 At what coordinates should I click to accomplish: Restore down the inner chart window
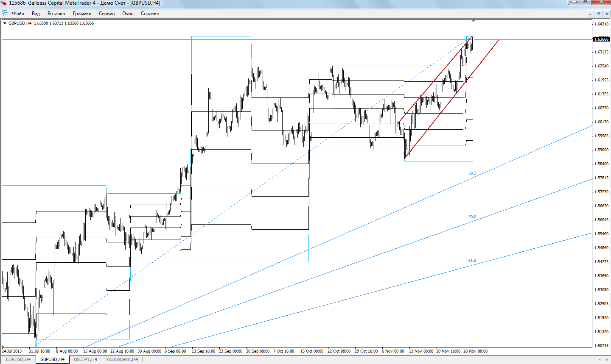pos(598,14)
